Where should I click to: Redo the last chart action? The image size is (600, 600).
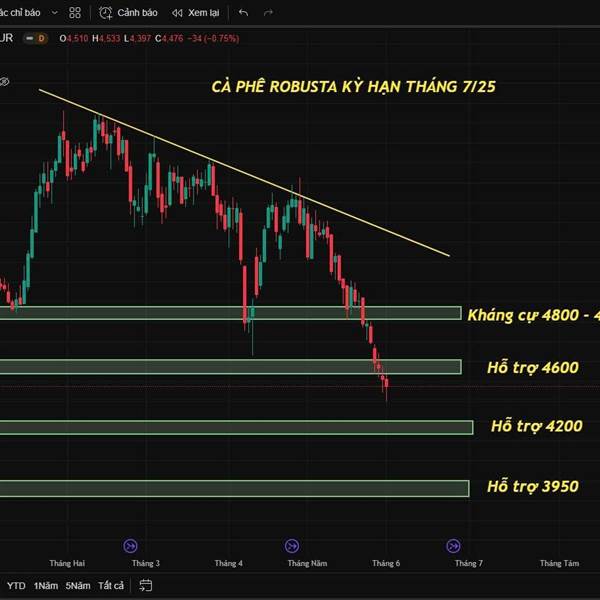pos(269,13)
